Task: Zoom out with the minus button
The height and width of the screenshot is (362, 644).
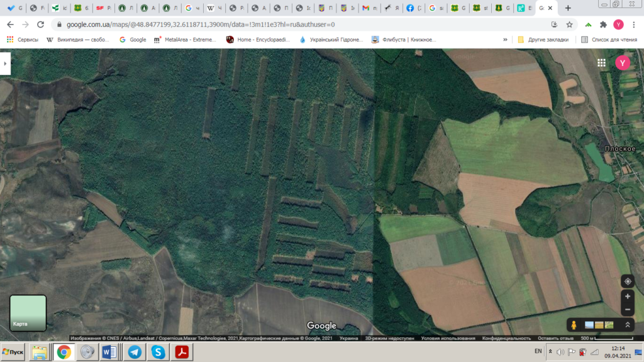Action: click(x=627, y=310)
